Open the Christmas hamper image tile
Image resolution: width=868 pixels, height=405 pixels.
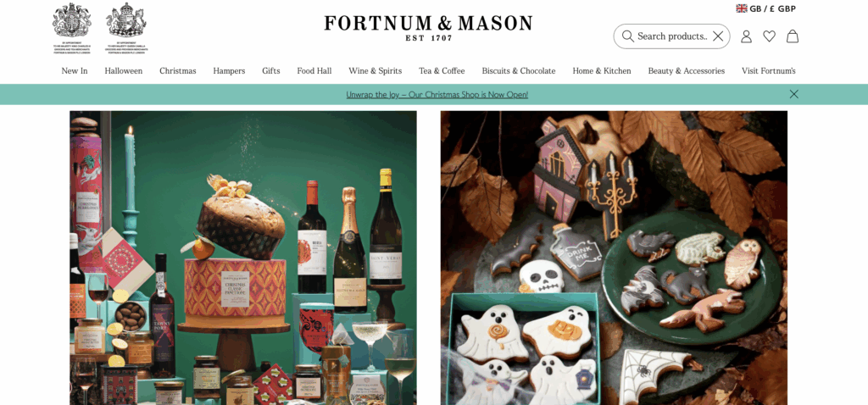(243, 258)
